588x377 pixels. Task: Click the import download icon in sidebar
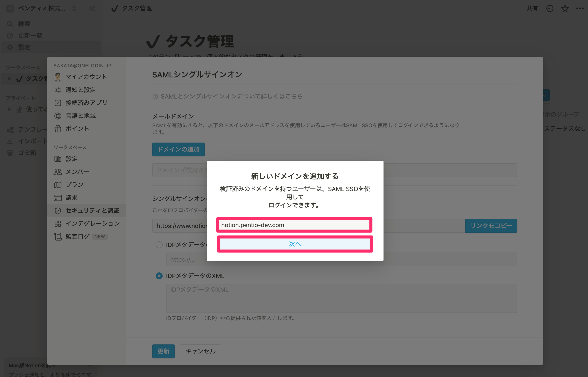[10, 141]
